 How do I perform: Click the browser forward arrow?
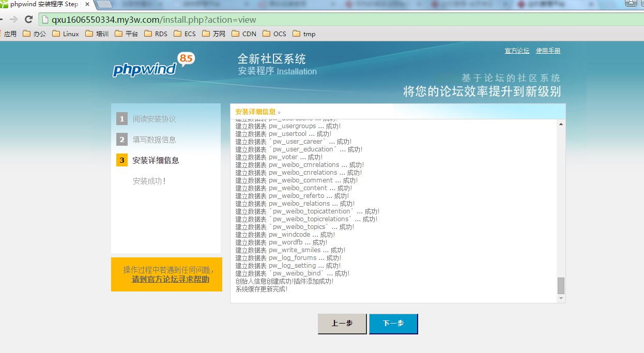coord(13,20)
